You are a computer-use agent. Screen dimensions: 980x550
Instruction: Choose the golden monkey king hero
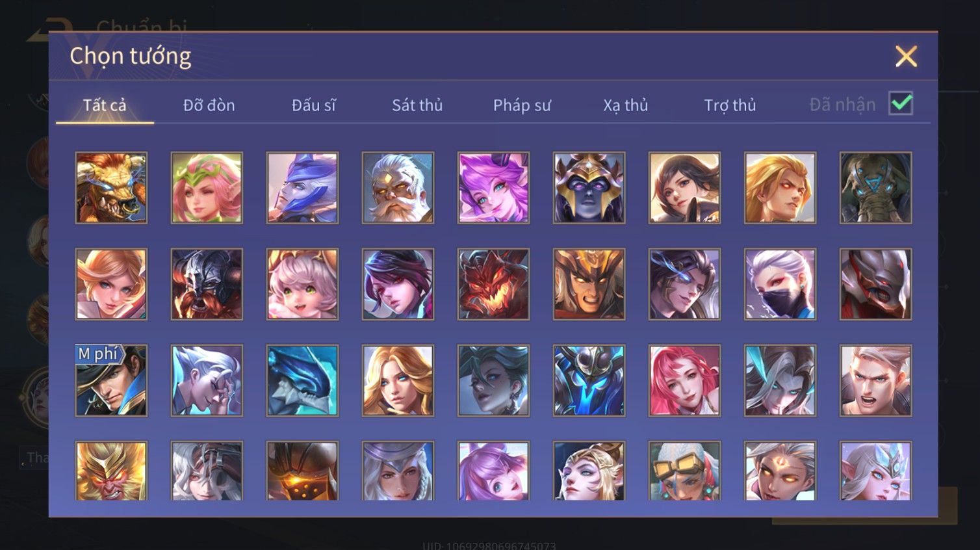(111, 471)
